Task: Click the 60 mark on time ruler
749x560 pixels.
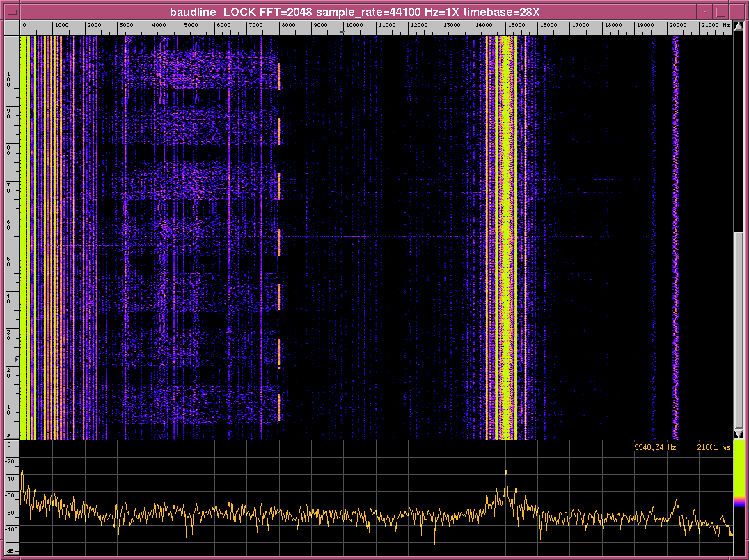Action: pyautogui.click(x=8, y=224)
